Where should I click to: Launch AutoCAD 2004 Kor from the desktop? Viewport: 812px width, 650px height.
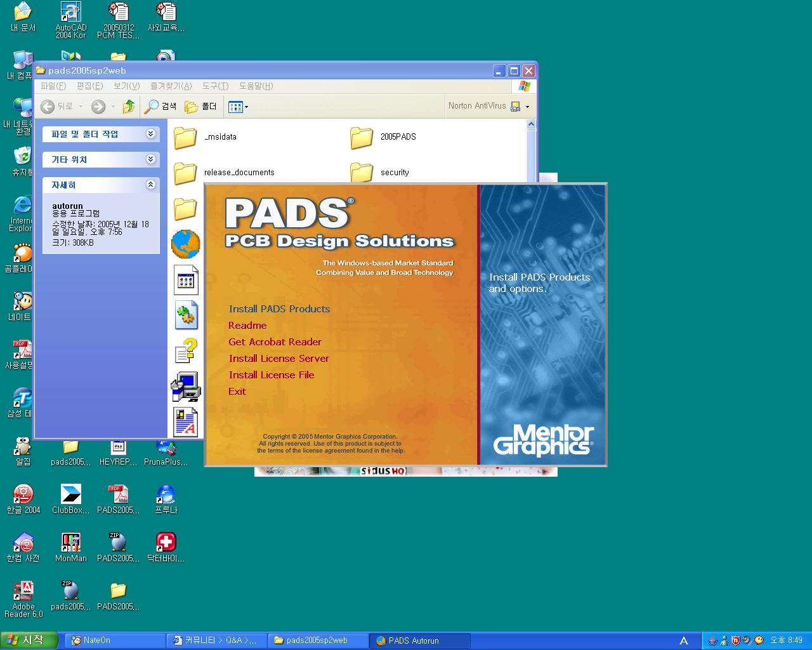click(x=70, y=20)
